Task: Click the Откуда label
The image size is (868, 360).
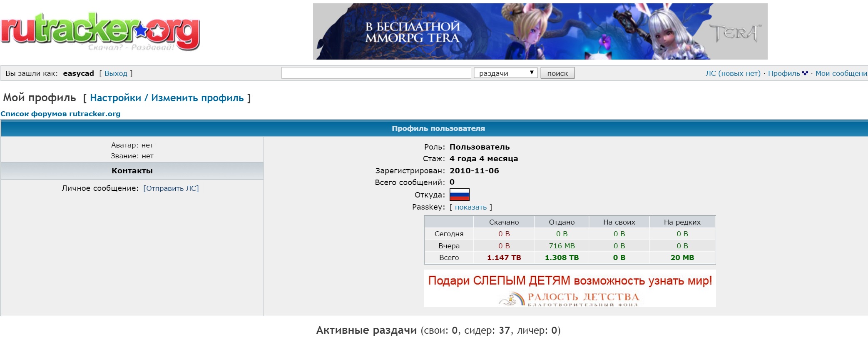Action: [430, 195]
